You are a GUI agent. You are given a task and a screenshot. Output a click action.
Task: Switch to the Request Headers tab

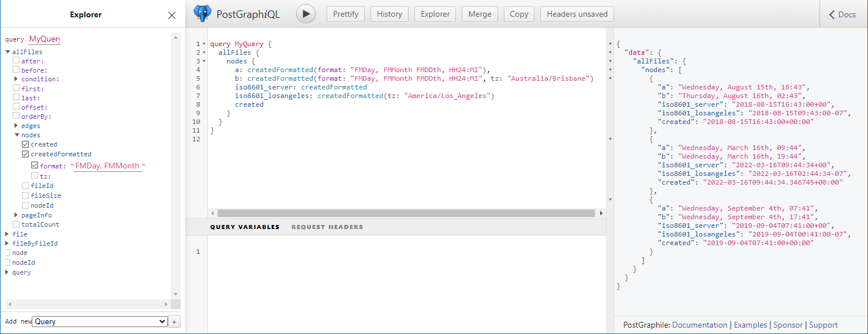pyautogui.click(x=327, y=227)
